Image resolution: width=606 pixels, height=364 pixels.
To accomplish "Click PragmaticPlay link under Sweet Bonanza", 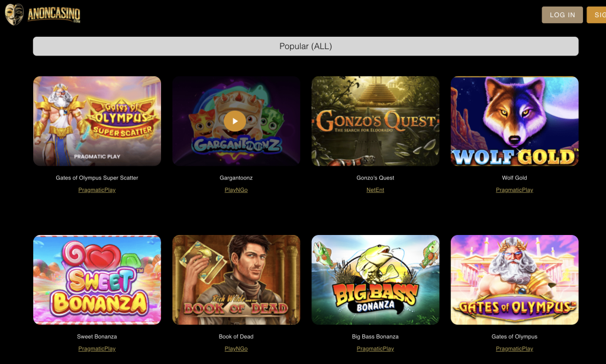I will click(x=97, y=349).
